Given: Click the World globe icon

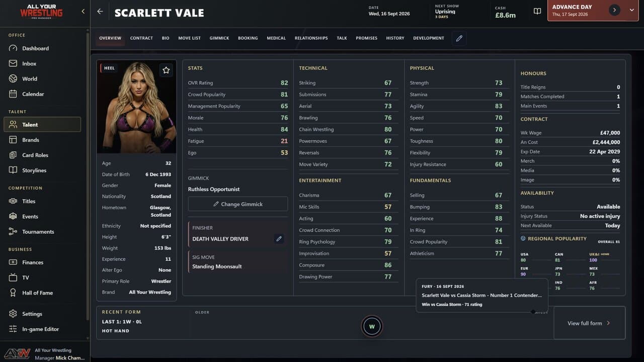Looking at the screenshot, I should 13,78.
